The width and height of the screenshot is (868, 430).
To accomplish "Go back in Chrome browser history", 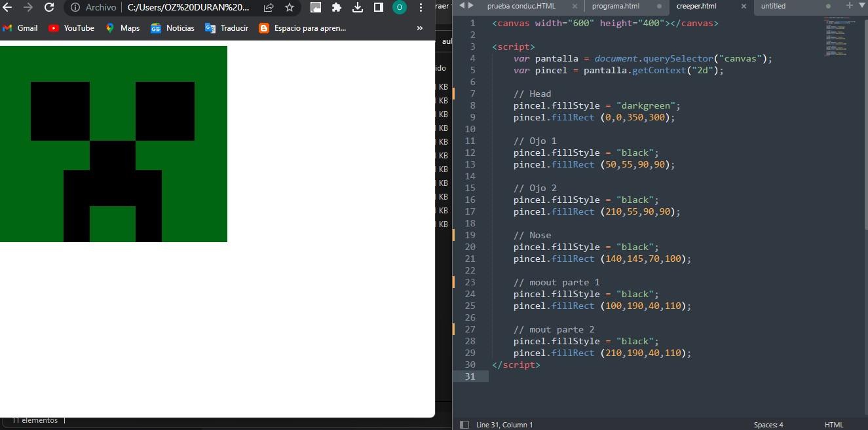I will pos(8,7).
